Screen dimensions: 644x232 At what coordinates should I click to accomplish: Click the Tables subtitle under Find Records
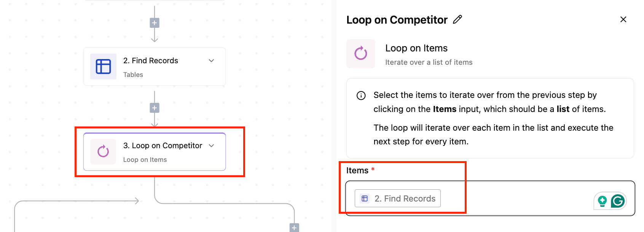133,75
